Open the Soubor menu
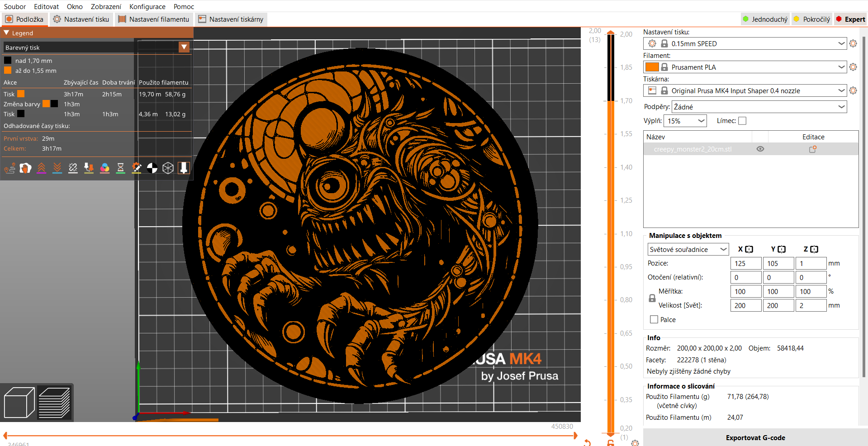 click(x=15, y=6)
